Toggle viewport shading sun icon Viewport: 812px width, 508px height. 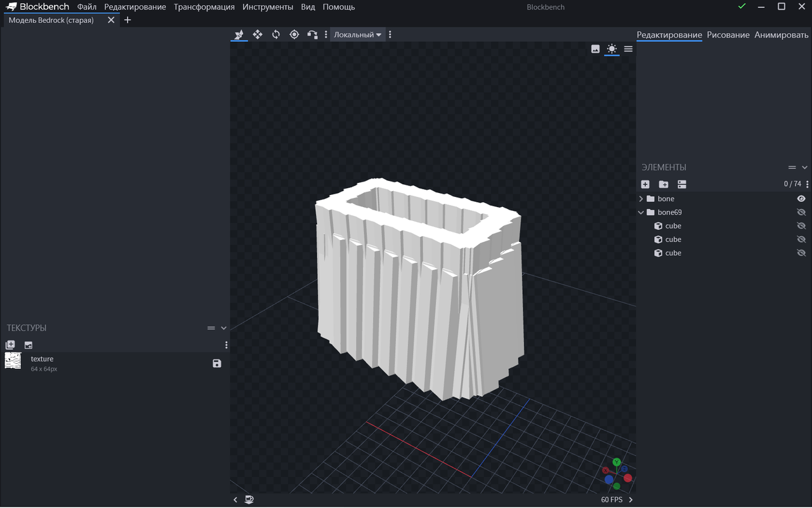coord(612,49)
